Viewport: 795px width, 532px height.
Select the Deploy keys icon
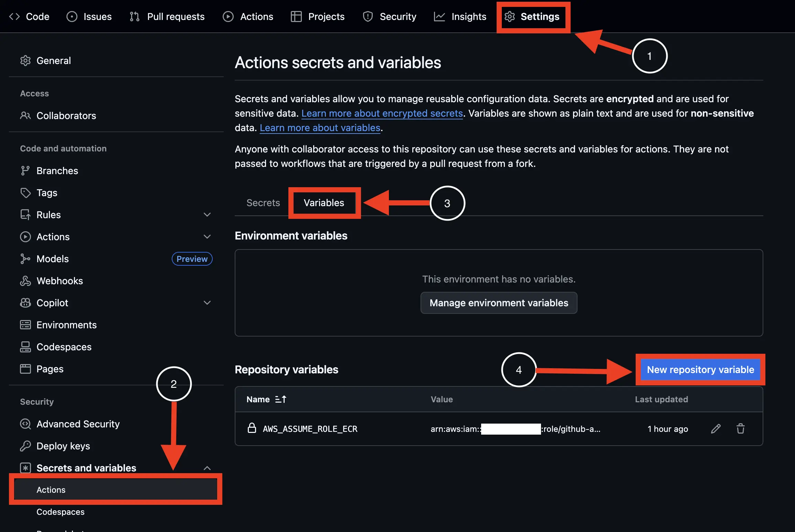click(25, 446)
